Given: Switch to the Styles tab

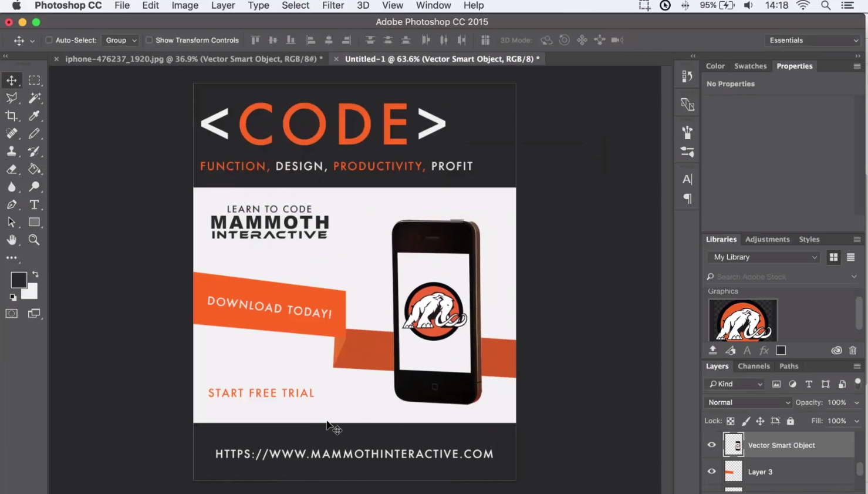Looking at the screenshot, I should coord(809,240).
